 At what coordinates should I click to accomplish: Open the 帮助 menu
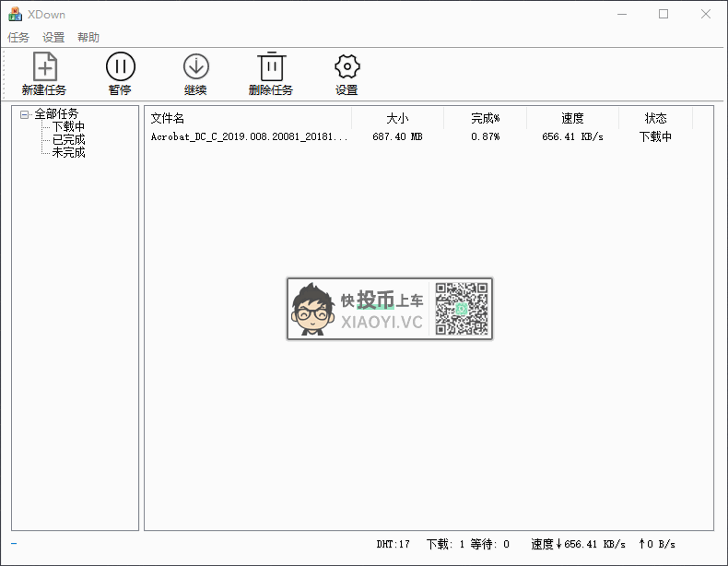click(88, 38)
